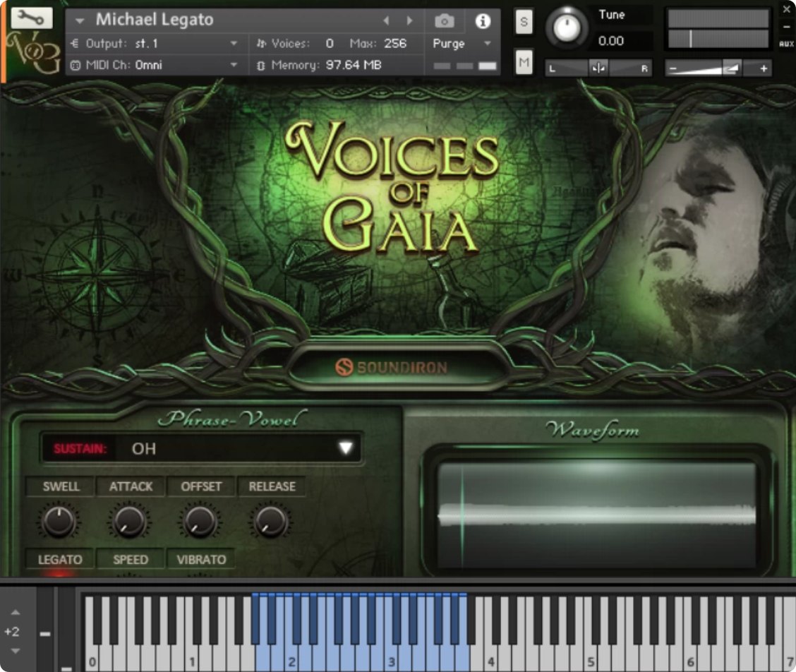Viewport: 796px width, 672px height.
Task: Adjust the L/R pan slider
Action: tap(598, 68)
